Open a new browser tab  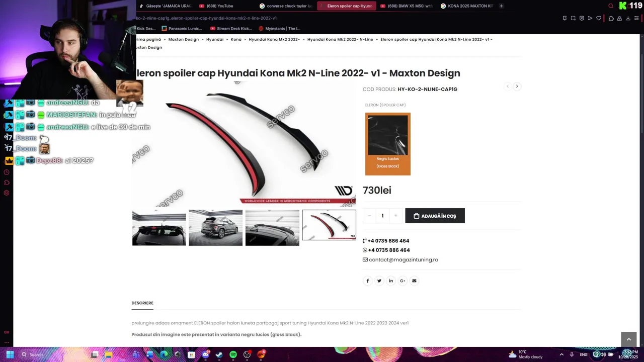[502, 6]
